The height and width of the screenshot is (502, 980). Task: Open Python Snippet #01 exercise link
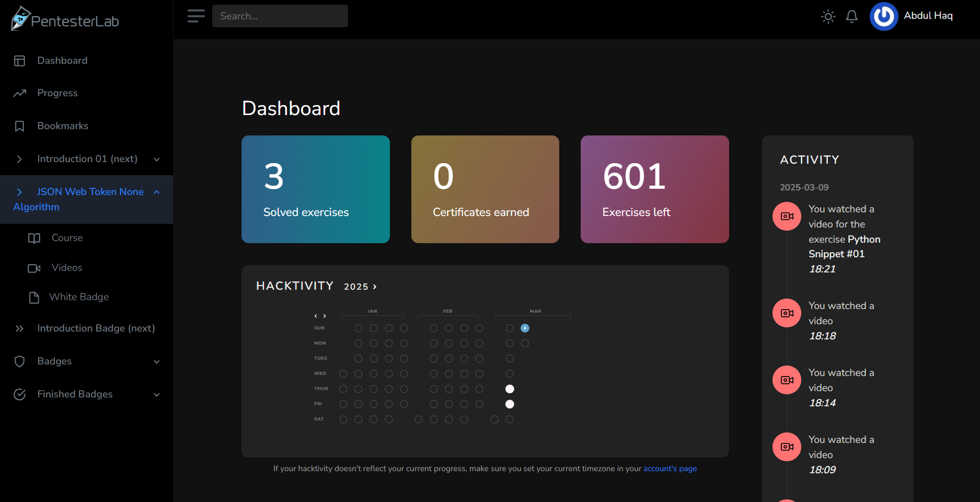pos(845,247)
